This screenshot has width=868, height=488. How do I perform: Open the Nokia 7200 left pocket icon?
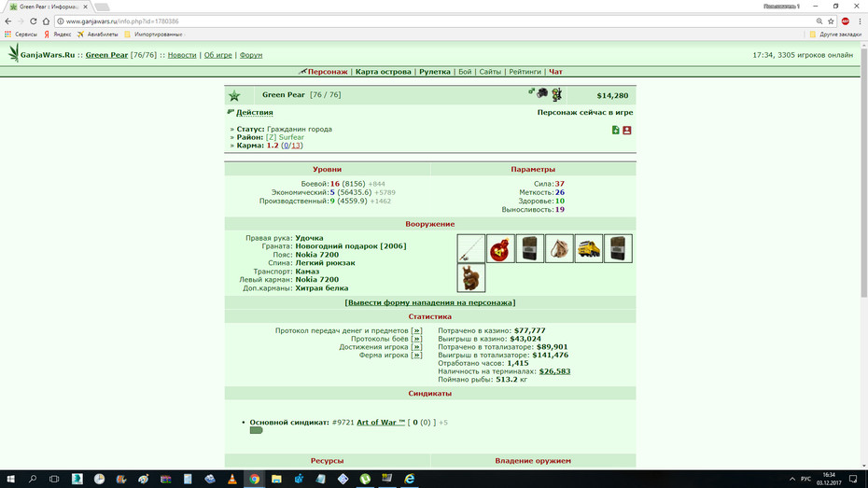[x=618, y=248]
